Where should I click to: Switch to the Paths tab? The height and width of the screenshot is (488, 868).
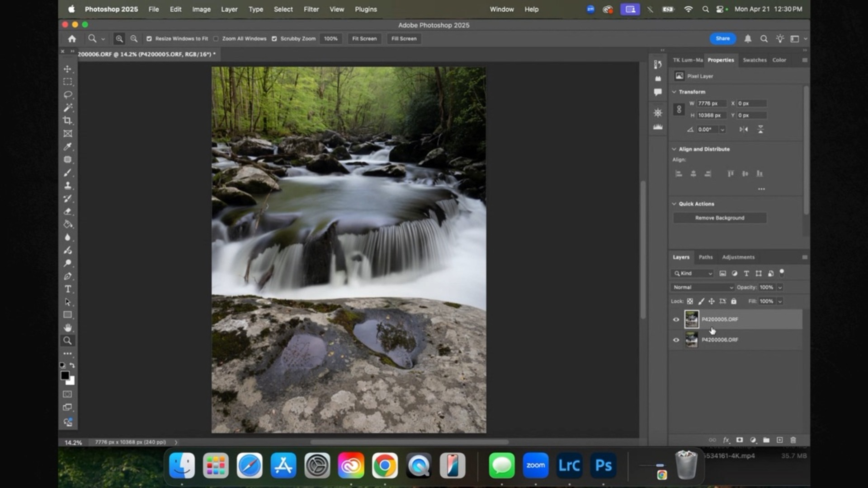pos(705,257)
